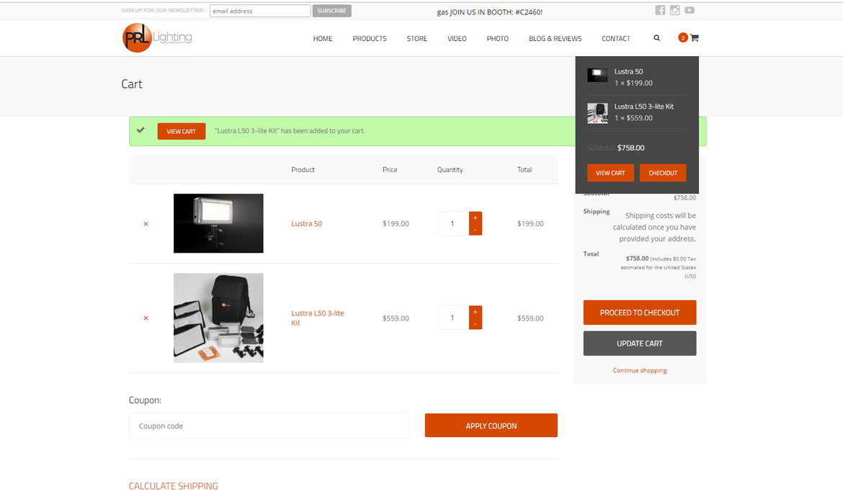
Task: Open the Instagram social icon
Action: pos(674,10)
